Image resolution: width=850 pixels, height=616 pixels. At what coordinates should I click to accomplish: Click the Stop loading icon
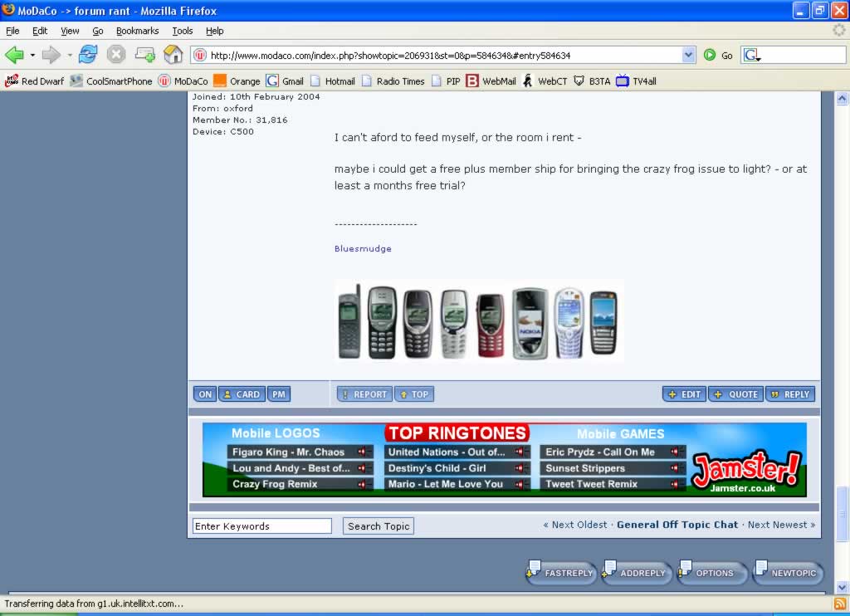tap(116, 55)
